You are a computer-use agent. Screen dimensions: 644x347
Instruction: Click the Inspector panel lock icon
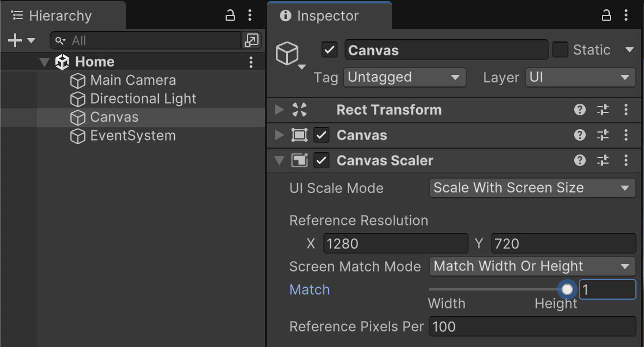(x=606, y=16)
